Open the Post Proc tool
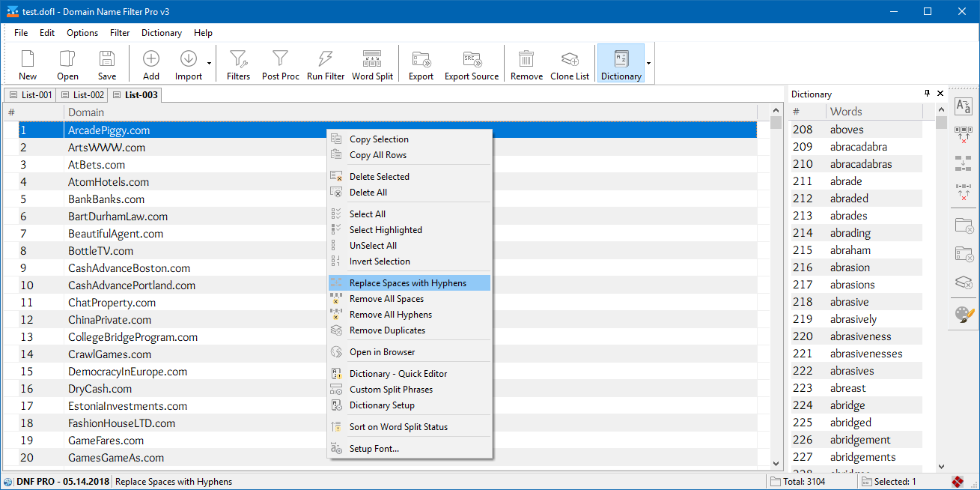Image resolution: width=980 pixels, height=490 pixels. pos(281,64)
